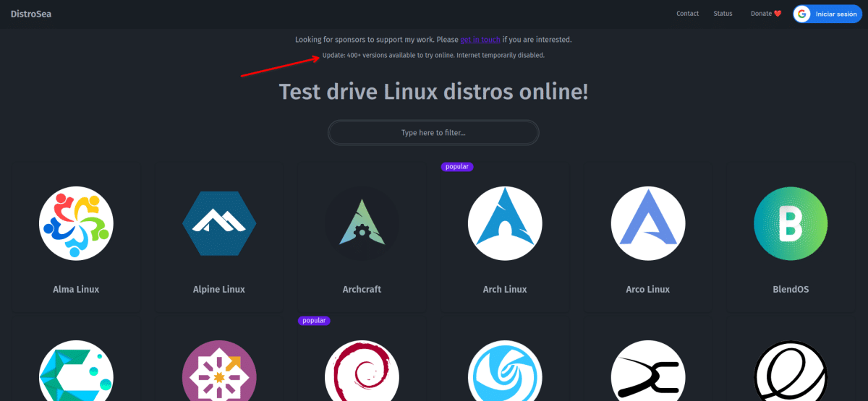Click the Arco Linux logo
The width and height of the screenshot is (868, 401).
coord(647,222)
